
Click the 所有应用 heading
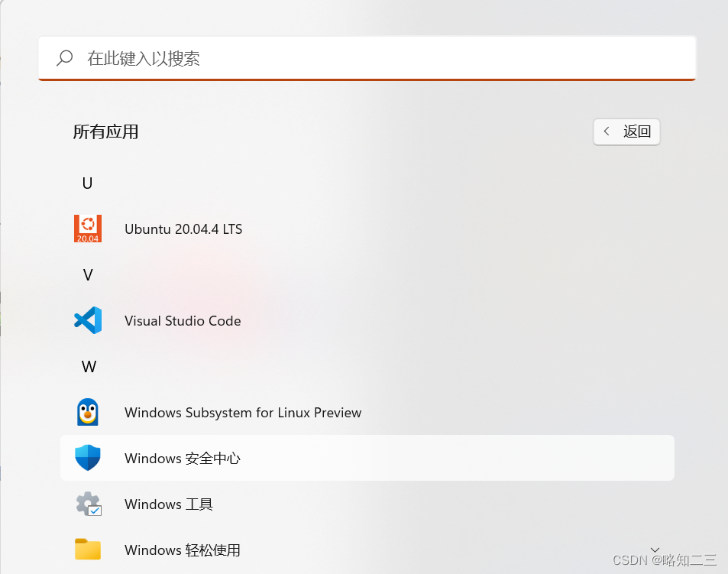tap(106, 132)
